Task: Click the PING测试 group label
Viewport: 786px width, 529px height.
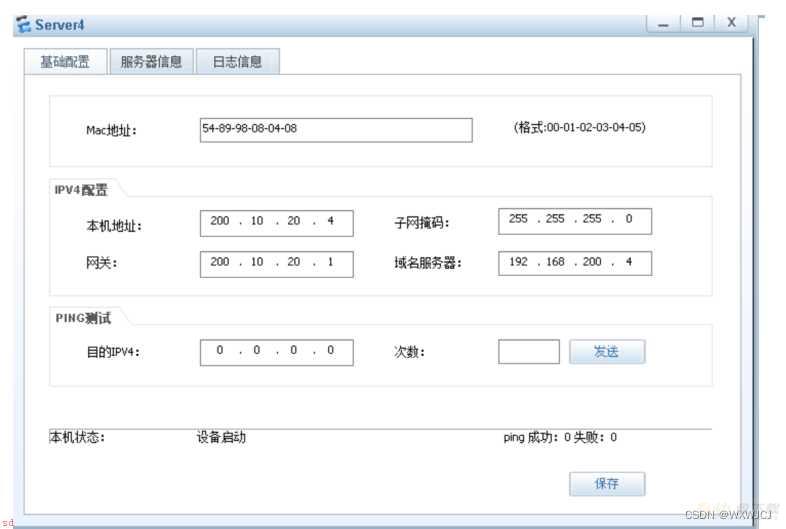Action: pos(83,318)
